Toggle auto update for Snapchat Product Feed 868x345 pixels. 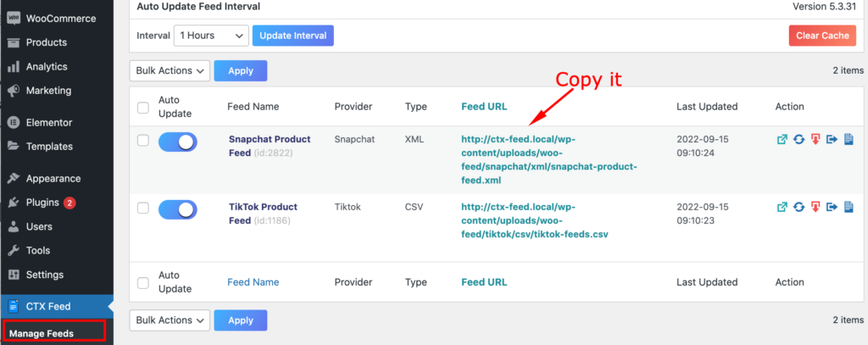[x=178, y=142]
